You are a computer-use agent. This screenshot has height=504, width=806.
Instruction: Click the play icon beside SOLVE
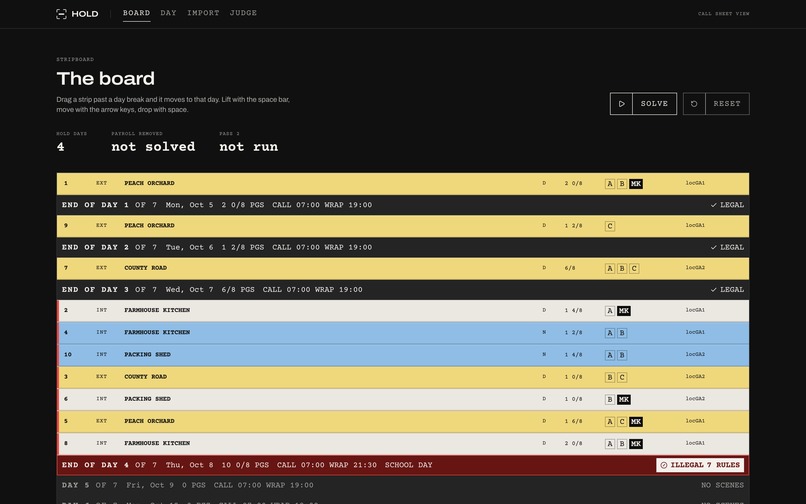pyautogui.click(x=621, y=104)
